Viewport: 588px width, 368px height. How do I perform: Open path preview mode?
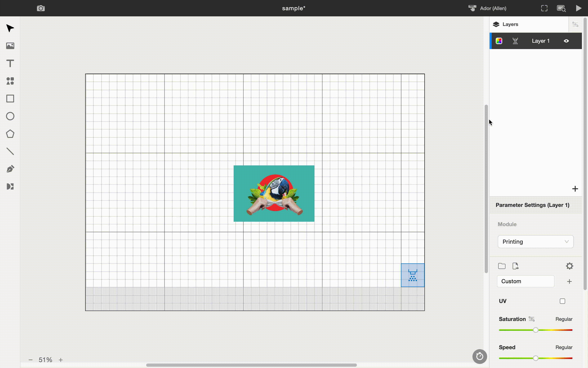tap(561, 8)
